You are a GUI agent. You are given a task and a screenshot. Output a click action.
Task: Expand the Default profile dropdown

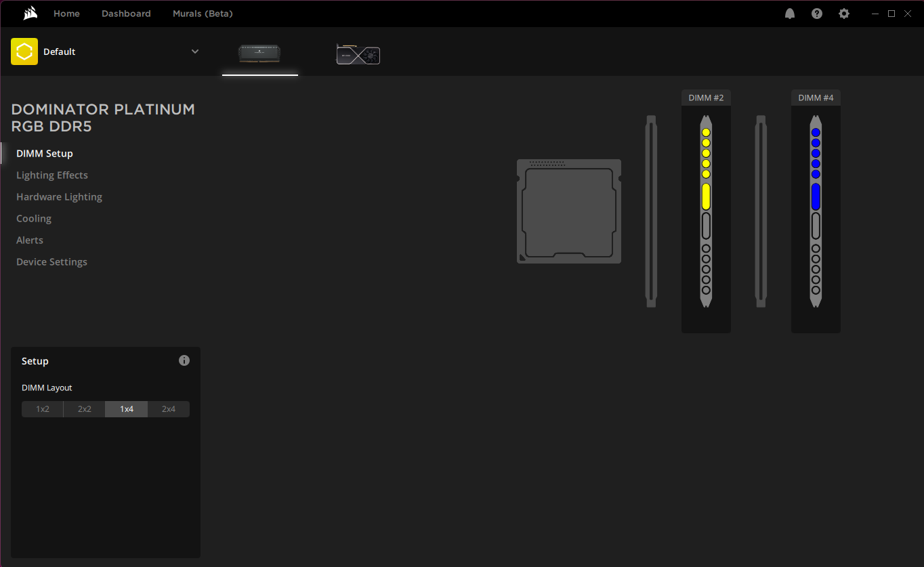[195, 51]
